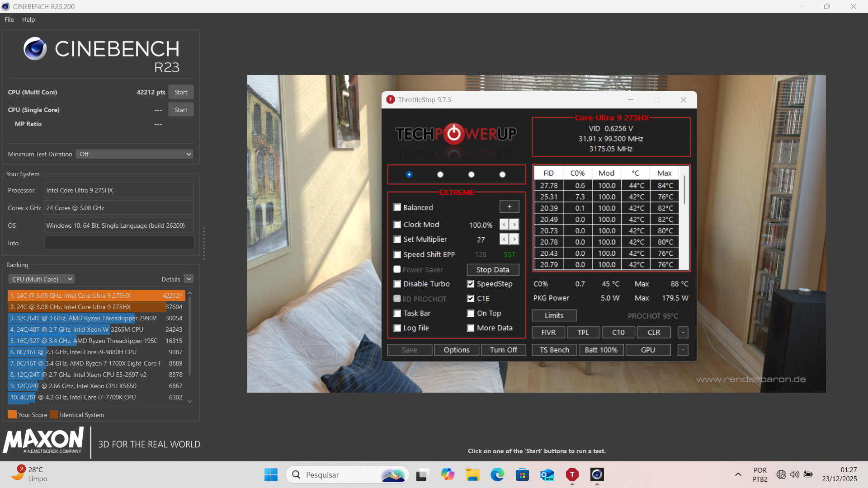Open the Minimum Test Duration dropdown

tap(134, 154)
